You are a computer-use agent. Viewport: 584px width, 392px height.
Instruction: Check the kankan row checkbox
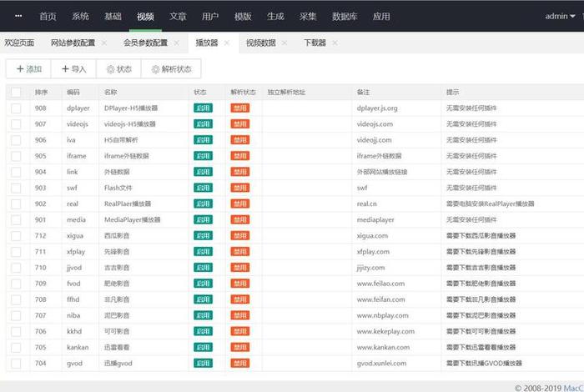click(x=16, y=347)
